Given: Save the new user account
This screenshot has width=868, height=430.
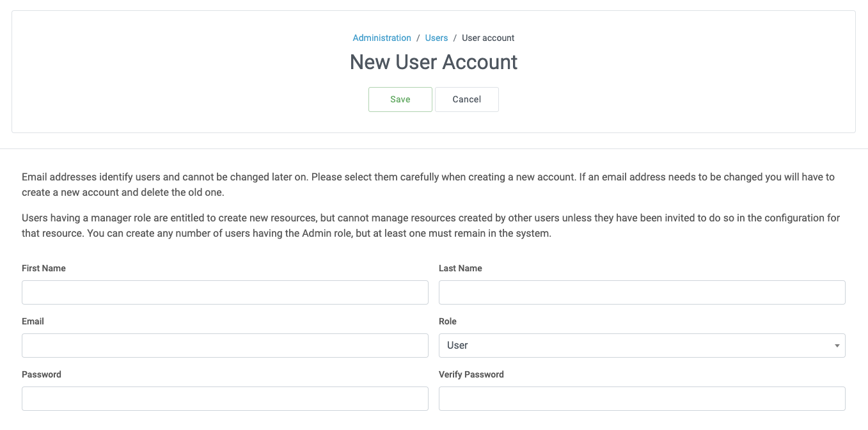Looking at the screenshot, I should pos(400,99).
